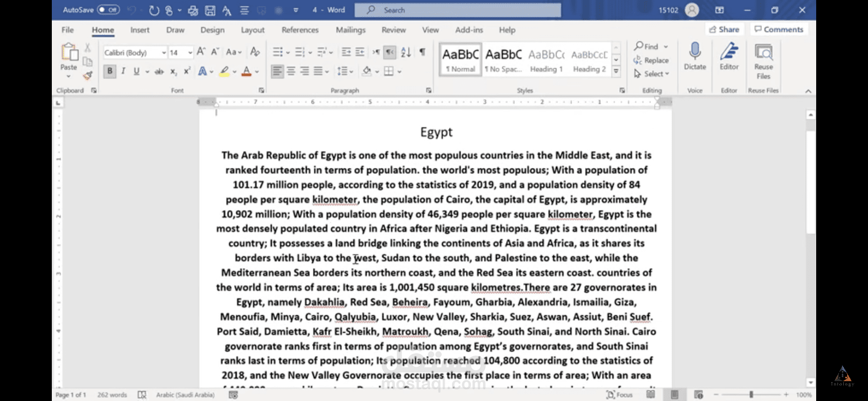Switch to Web Layout view in status bar
Image resolution: width=868 pixels, height=401 pixels.
(698, 395)
